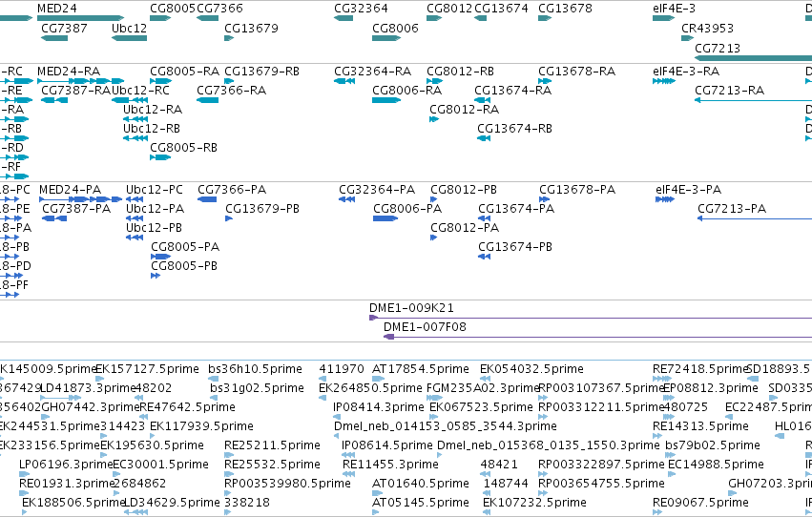Open the AT17854.5prime EST label
The height and width of the screenshot is (517, 812).
point(421,369)
